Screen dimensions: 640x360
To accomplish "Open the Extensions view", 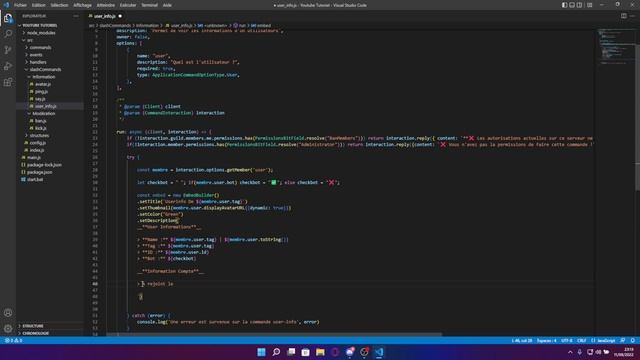I will point(8,82).
